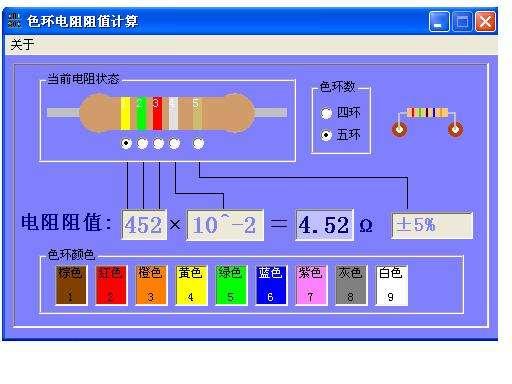Pick the 白色 white color swatch
The width and height of the screenshot is (512, 384).
(391, 285)
